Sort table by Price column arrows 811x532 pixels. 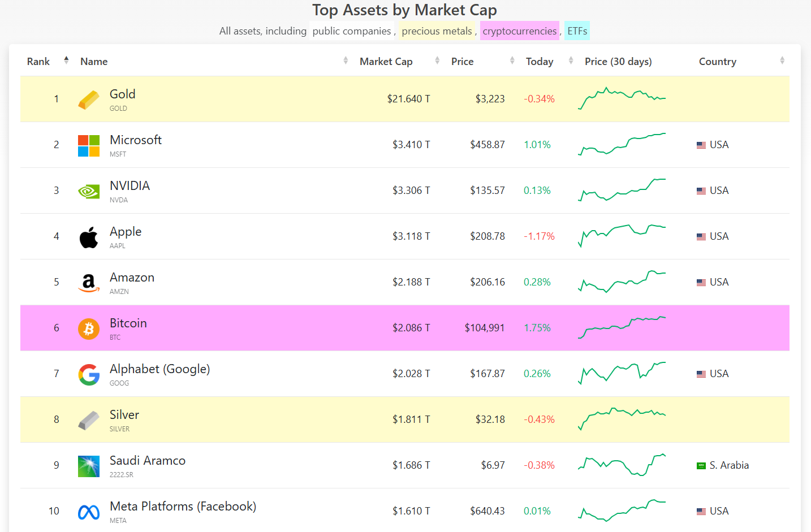pos(512,60)
